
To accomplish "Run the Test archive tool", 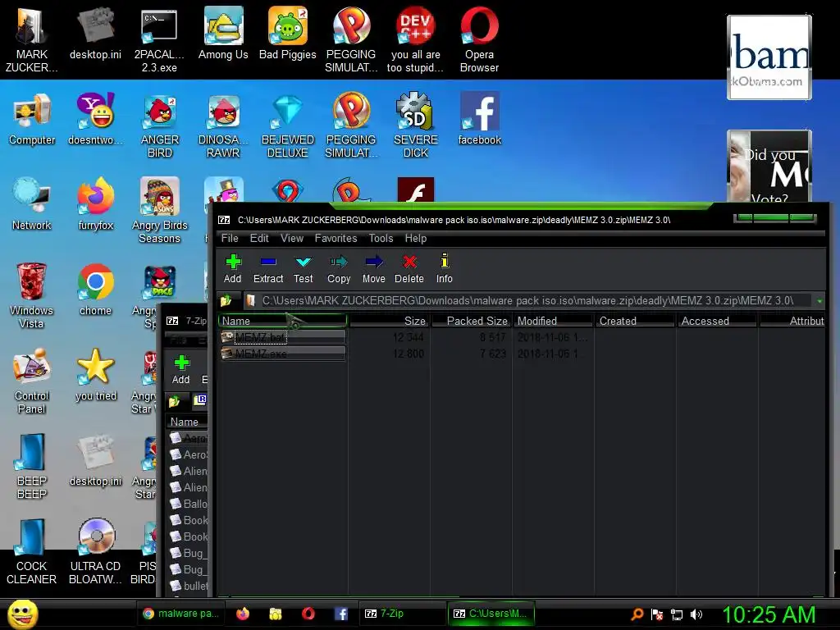I will [304, 268].
